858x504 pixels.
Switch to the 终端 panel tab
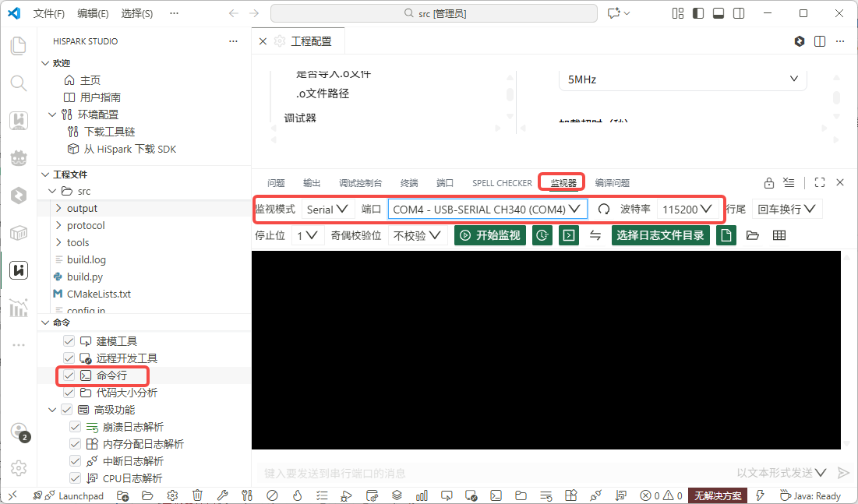409,183
